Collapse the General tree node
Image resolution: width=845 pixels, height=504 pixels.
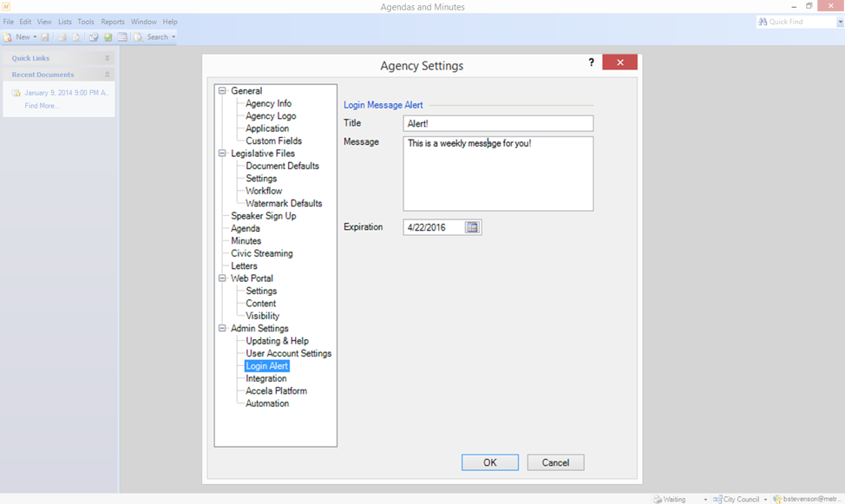click(x=222, y=91)
